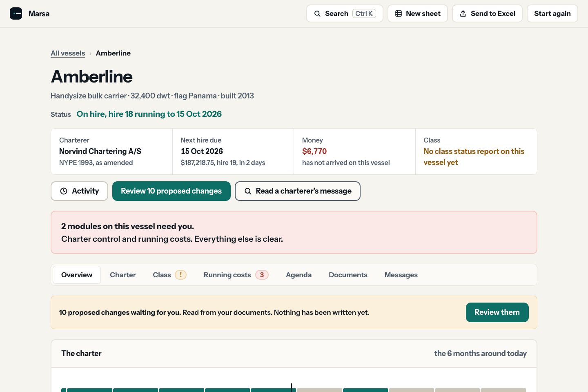Click 'Handysize bulk carrier' vessel description line
Viewport: 588px width, 392px height.
coord(152,96)
